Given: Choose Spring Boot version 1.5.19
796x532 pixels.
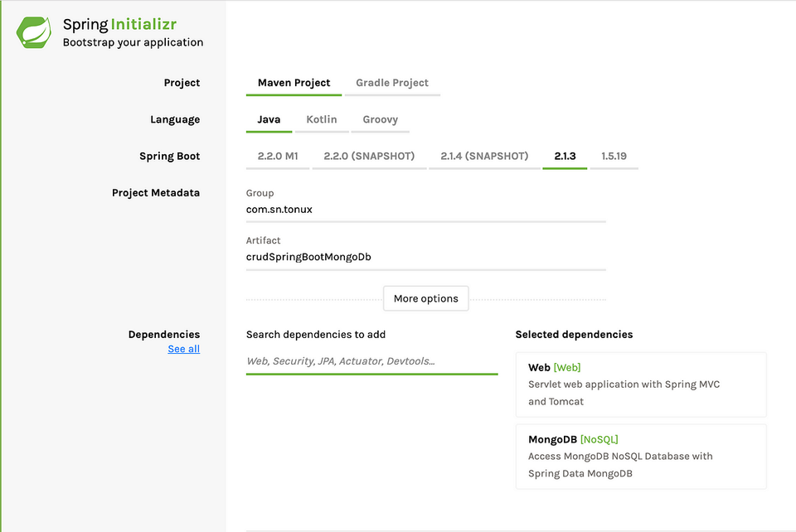Looking at the screenshot, I should [614, 156].
